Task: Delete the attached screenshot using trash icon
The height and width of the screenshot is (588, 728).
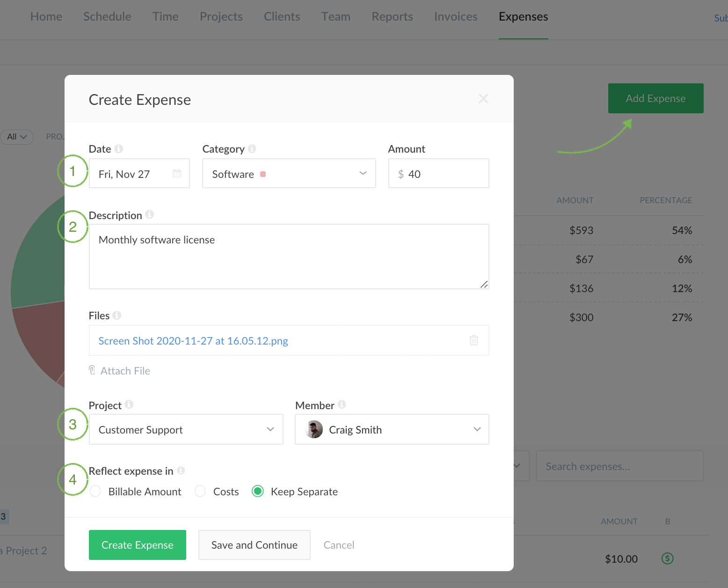Action: (x=473, y=340)
